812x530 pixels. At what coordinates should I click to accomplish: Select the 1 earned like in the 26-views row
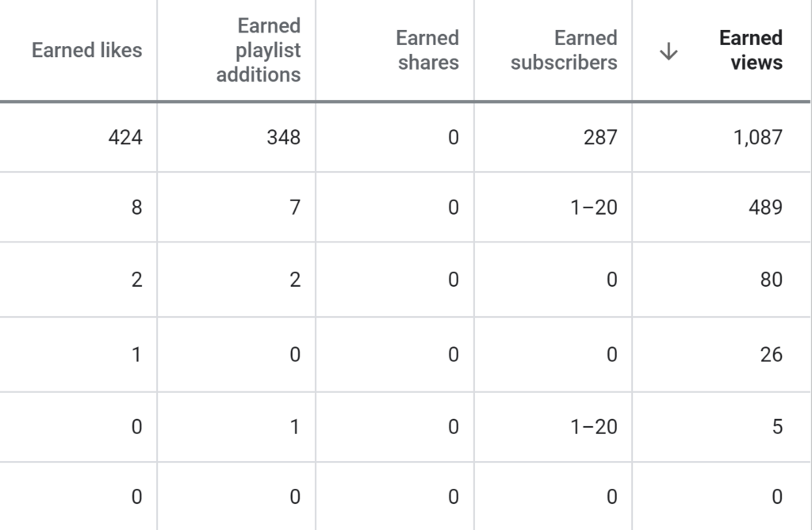(x=136, y=354)
